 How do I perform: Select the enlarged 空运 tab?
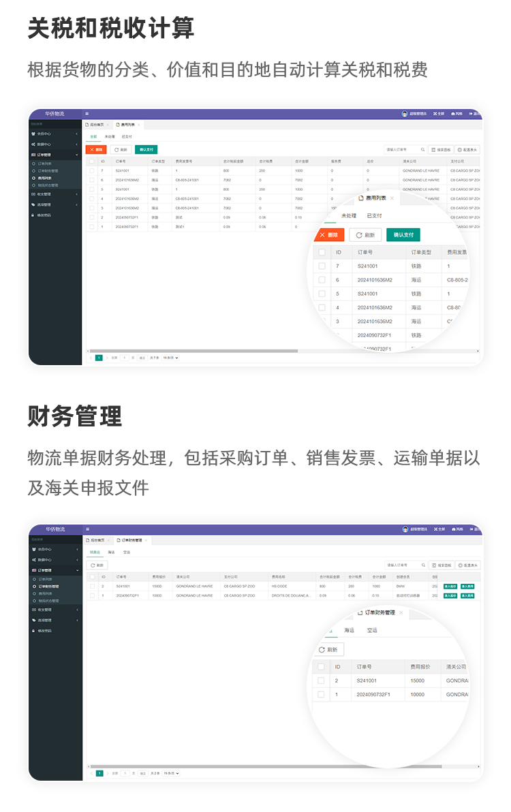[x=372, y=630]
